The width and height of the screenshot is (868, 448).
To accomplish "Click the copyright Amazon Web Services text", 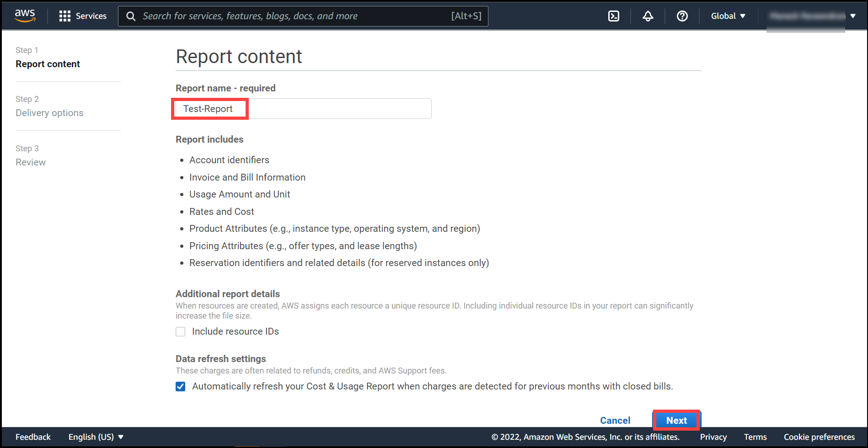I will (x=585, y=437).
